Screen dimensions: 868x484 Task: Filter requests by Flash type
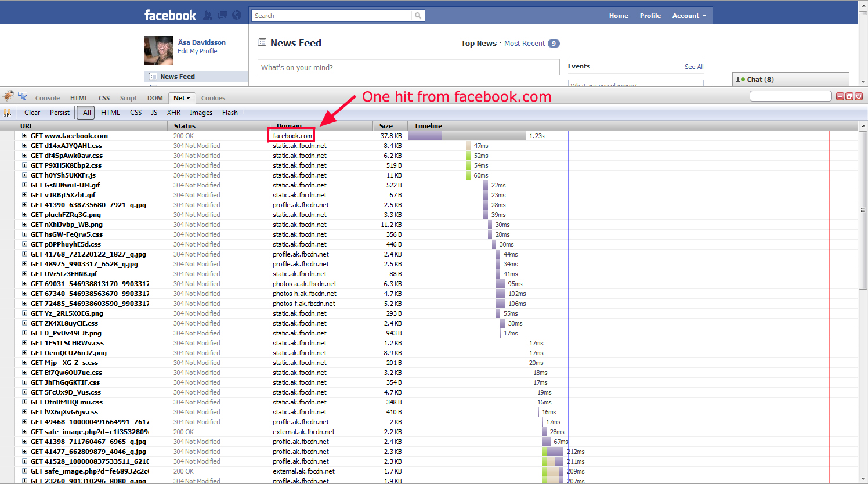click(230, 113)
